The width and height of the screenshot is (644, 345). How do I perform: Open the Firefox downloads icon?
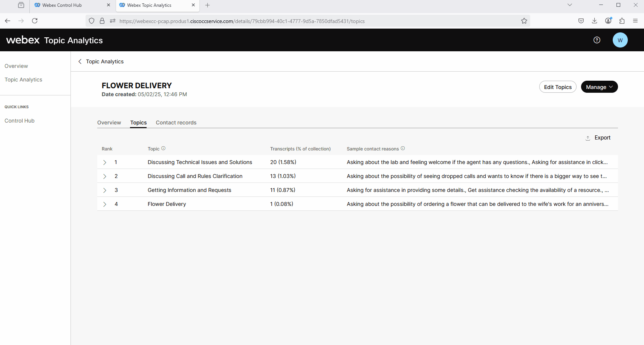(594, 21)
